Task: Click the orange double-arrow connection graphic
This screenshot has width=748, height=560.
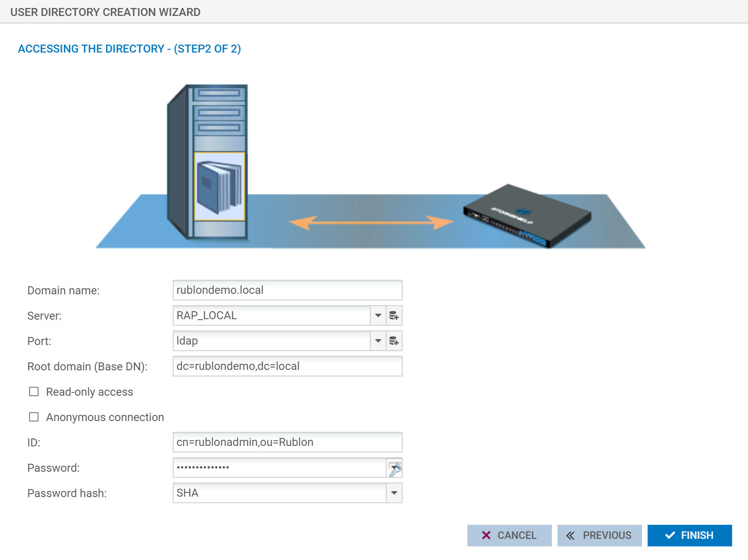Action: pos(371,222)
